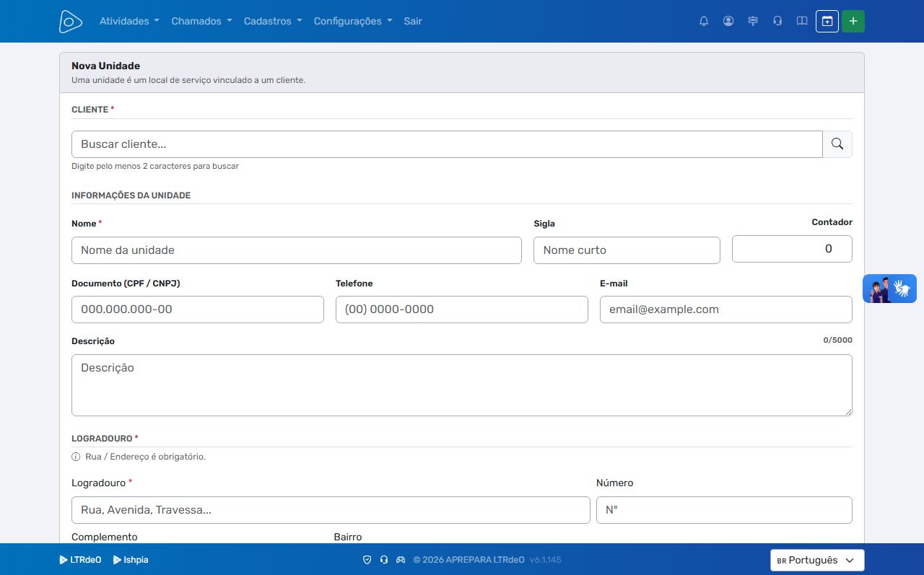Open the user profile icon

(x=728, y=22)
